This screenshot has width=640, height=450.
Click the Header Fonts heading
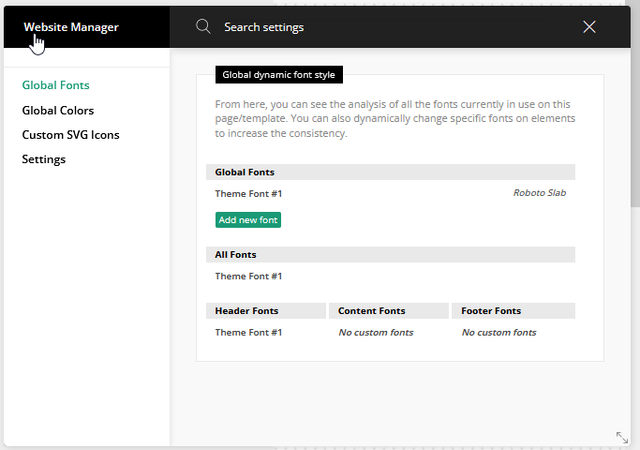(266, 311)
